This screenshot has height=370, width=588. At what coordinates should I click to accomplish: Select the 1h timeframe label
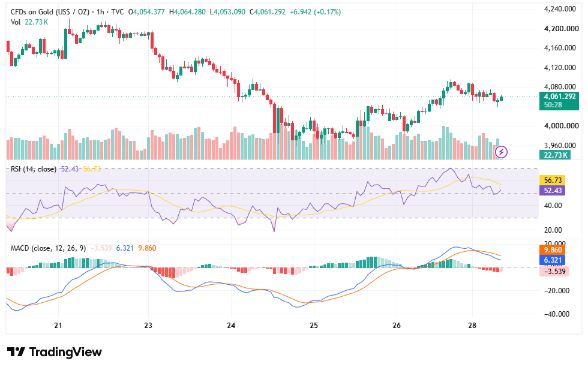pos(100,12)
